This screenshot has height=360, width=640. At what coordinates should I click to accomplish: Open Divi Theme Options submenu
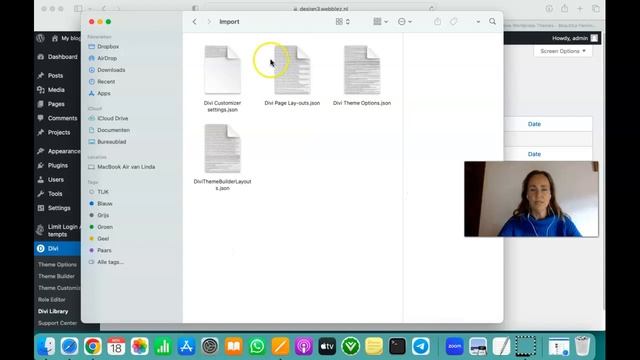57,264
